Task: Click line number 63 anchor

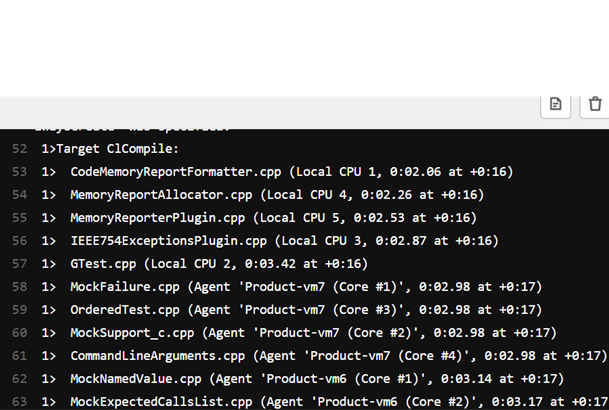Action: tap(20, 402)
